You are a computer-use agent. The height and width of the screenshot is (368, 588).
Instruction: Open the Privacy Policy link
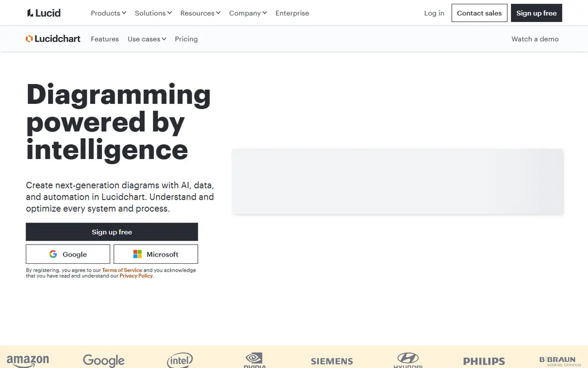[x=136, y=275]
